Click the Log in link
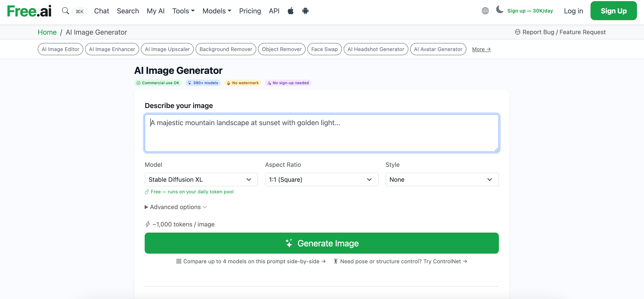Image resolution: width=644 pixels, height=299 pixels. pyautogui.click(x=573, y=11)
